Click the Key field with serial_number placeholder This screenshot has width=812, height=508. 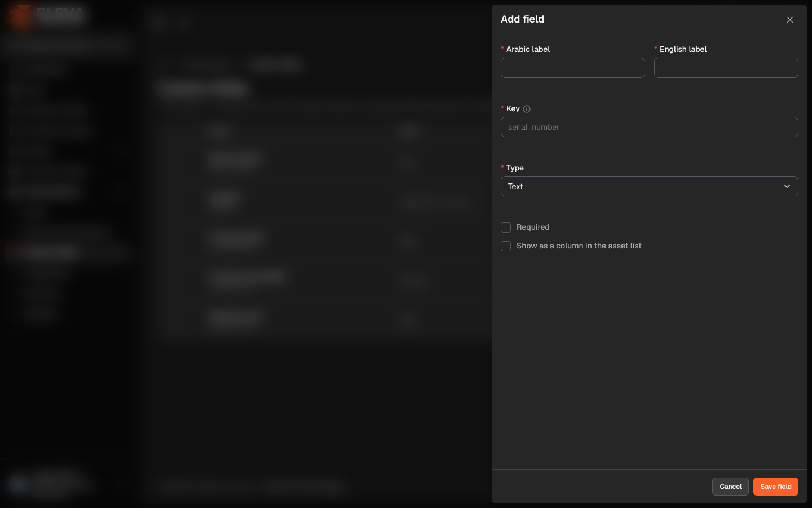(x=650, y=127)
